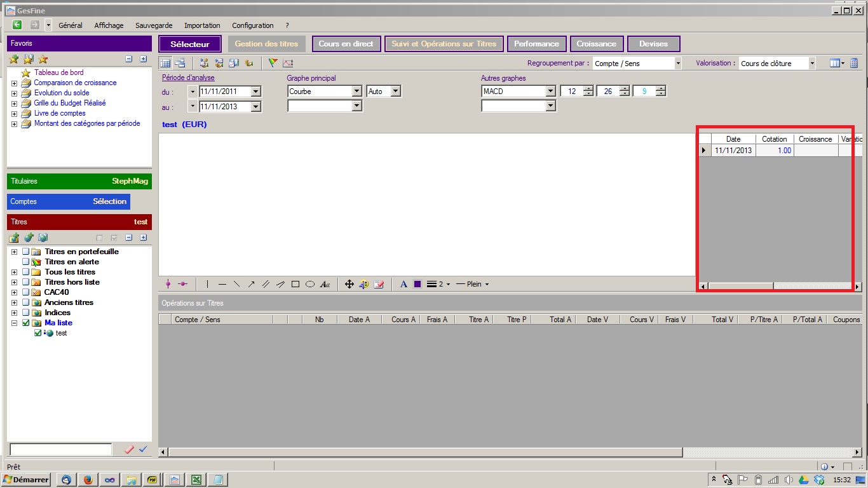The width and height of the screenshot is (868, 488).
Task: Open the Valorisation Cours de clôture dropdown
Action: pos(811,64)
